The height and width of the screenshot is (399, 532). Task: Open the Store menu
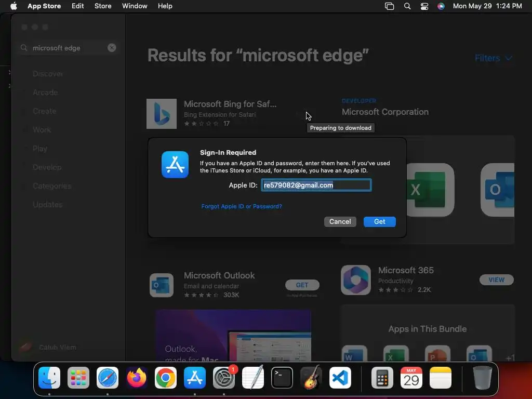click(103, 6)
